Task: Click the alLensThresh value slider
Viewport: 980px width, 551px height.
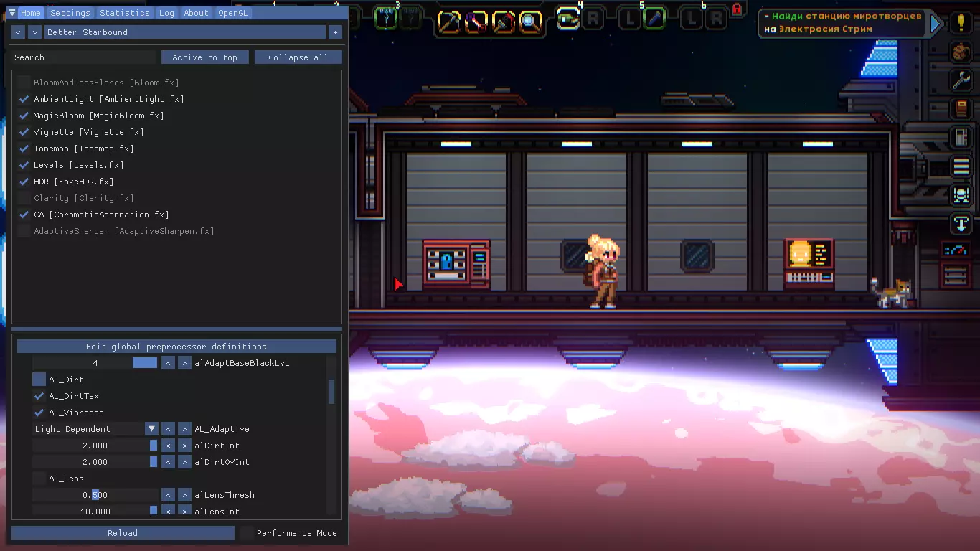Action: 95,495
